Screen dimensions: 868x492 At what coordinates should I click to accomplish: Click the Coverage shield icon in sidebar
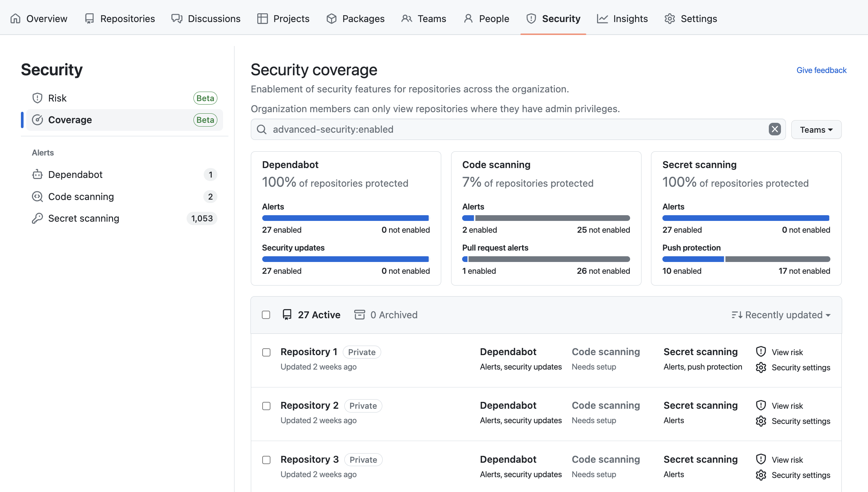pos(37,119)
